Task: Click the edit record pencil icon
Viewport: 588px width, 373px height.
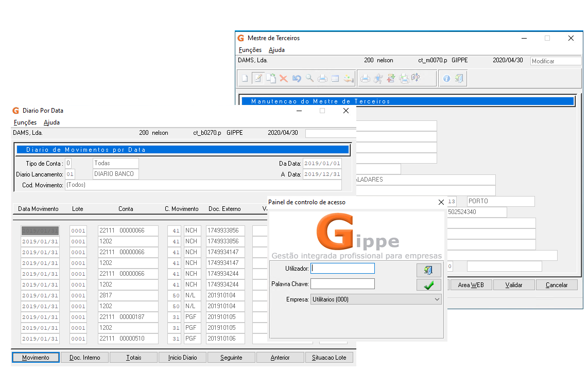Action: point(258,78)
